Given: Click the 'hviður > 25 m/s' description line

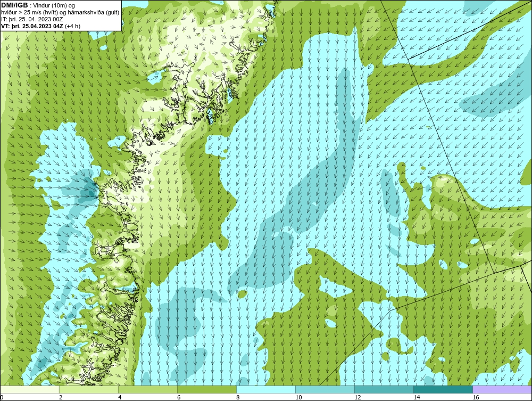Looking at the screenshot, I should pyautogui.click(x=60, y=13).
